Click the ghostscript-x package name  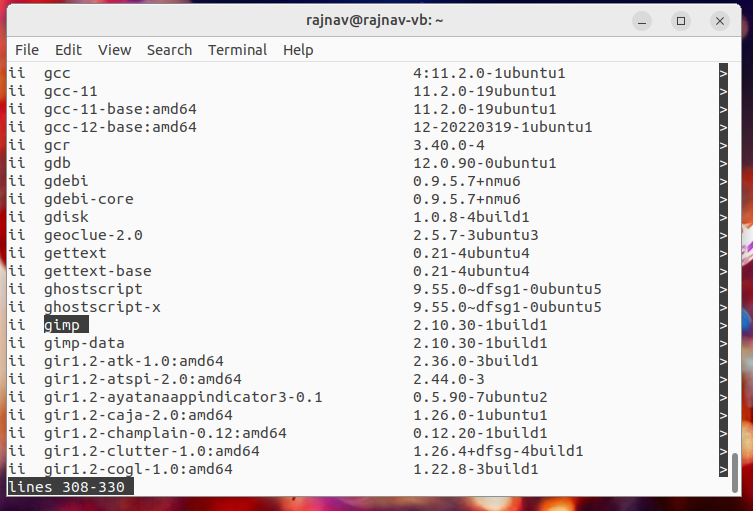[x=102, y=307]
